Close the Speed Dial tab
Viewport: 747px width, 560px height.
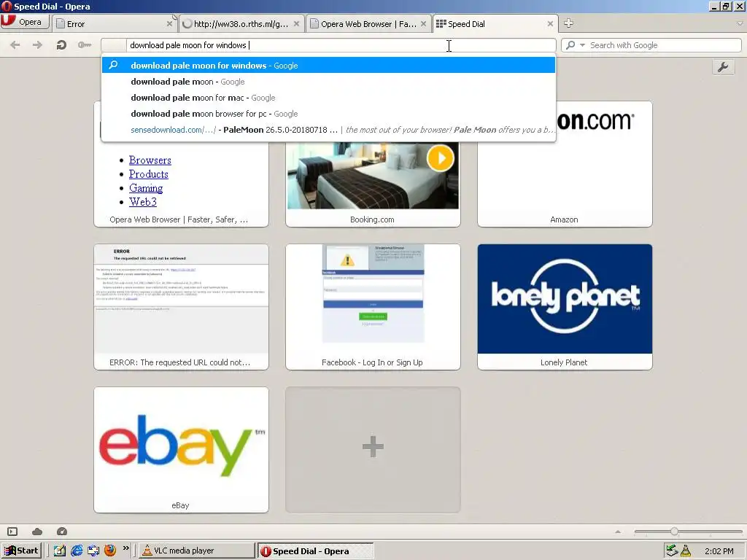[x=550, y=24]
